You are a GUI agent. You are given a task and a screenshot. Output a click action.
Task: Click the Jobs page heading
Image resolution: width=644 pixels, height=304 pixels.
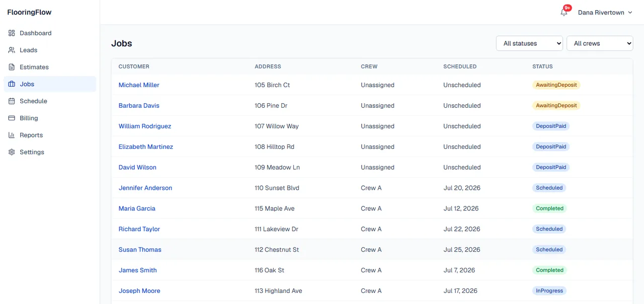(122, 44)
